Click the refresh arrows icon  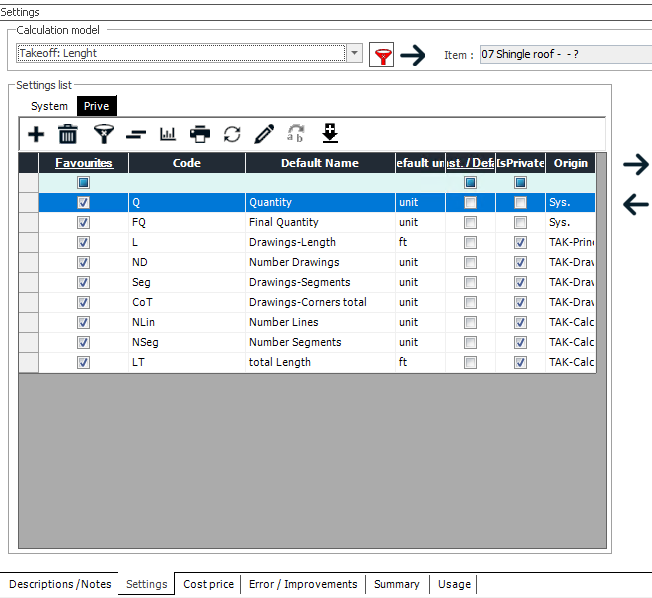tap(232, 134)
